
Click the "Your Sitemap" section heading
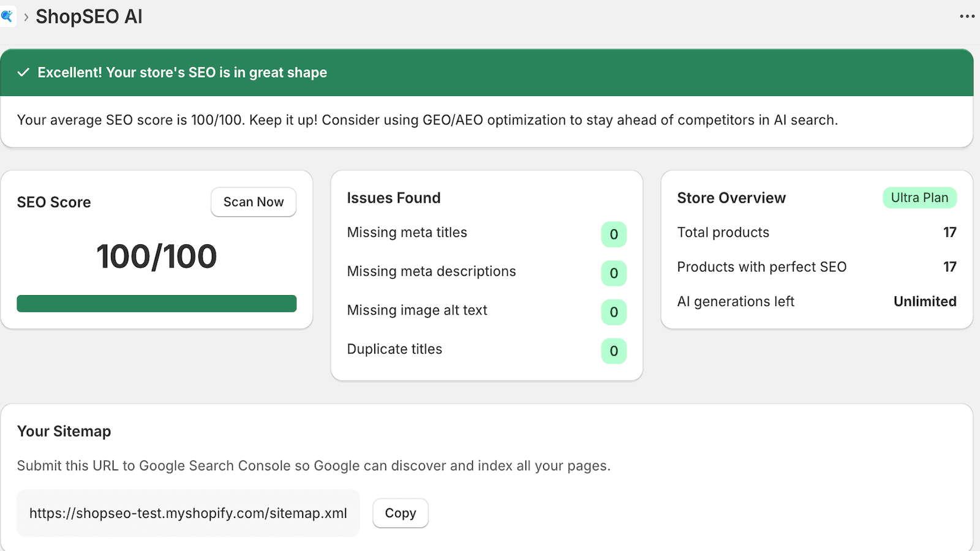pyautogui.click(x=64, y=431)
